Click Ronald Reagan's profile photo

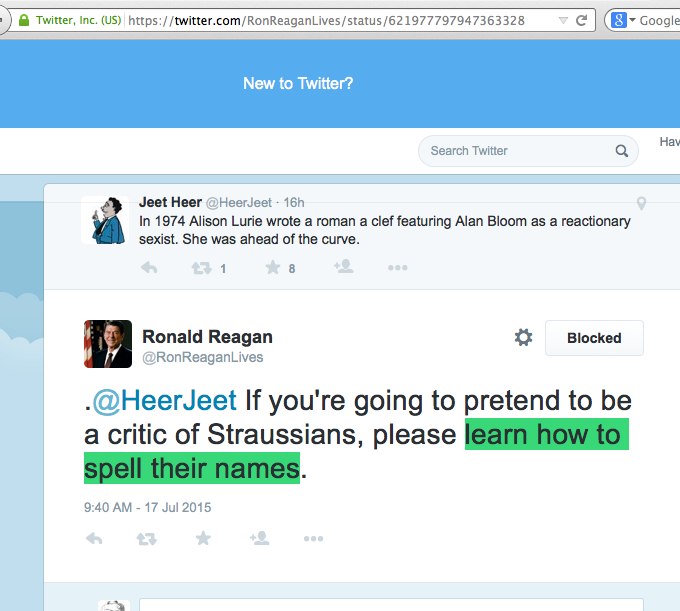click(x=108, y=344)
